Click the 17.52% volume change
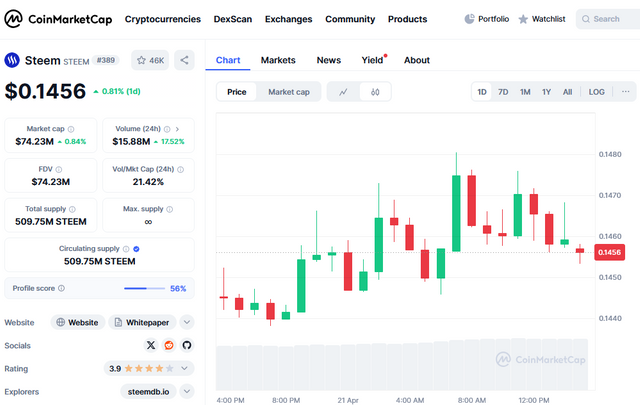The width and height of the screenshot is (640, 405). point(169,142)
